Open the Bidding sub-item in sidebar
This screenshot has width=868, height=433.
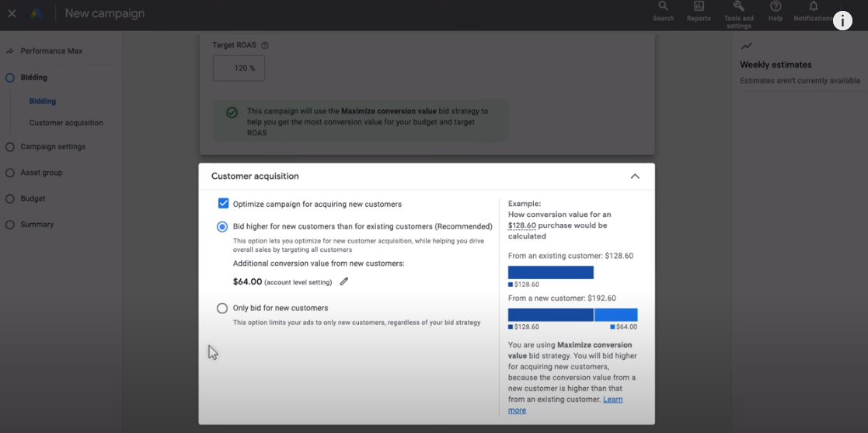(43, 101)
